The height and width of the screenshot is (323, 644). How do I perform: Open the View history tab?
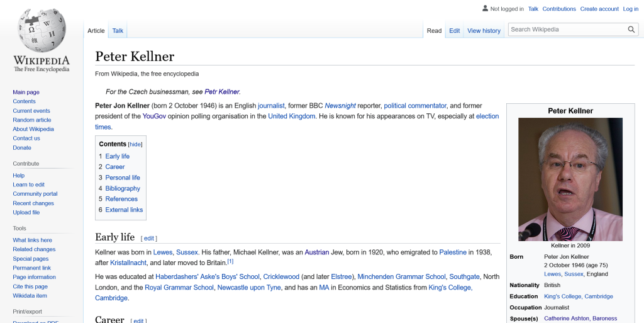(484, 30)
